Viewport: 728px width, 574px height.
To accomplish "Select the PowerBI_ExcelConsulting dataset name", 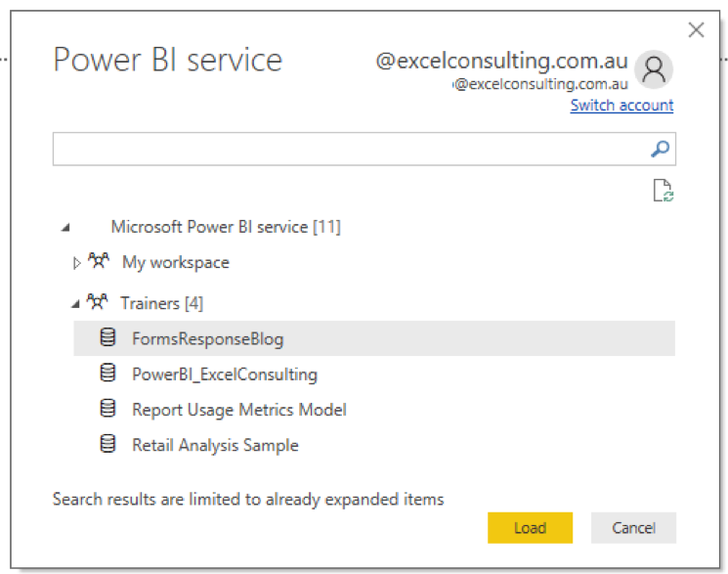I will click(x=224, y=374).
